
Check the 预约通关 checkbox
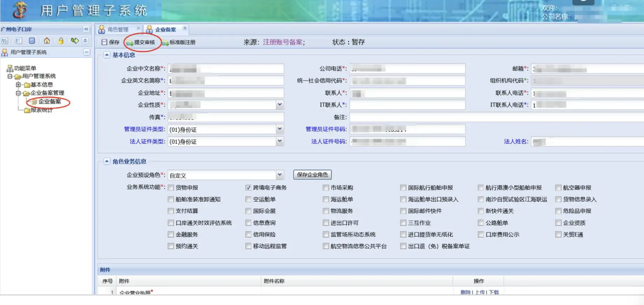[x=171, y=246]
